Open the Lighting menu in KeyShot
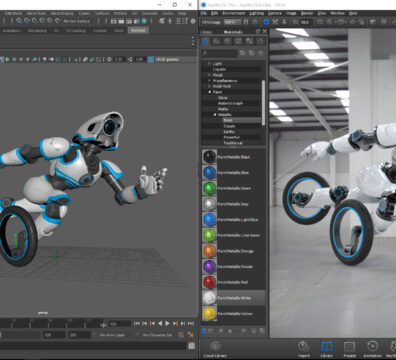This screenshot has height=360, width=396. point(256,13)
